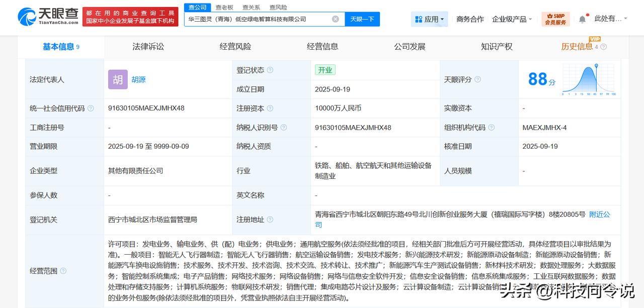Viewport: 644px width, 308px height.
Task: Expand the 企业级产品 dropdown
Action: pos(512,19)
